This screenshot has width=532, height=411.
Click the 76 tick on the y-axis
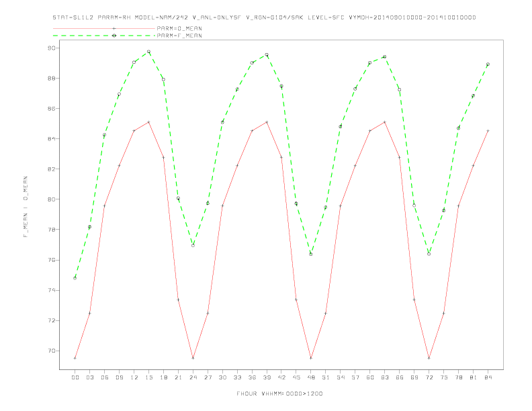point(52,260)
